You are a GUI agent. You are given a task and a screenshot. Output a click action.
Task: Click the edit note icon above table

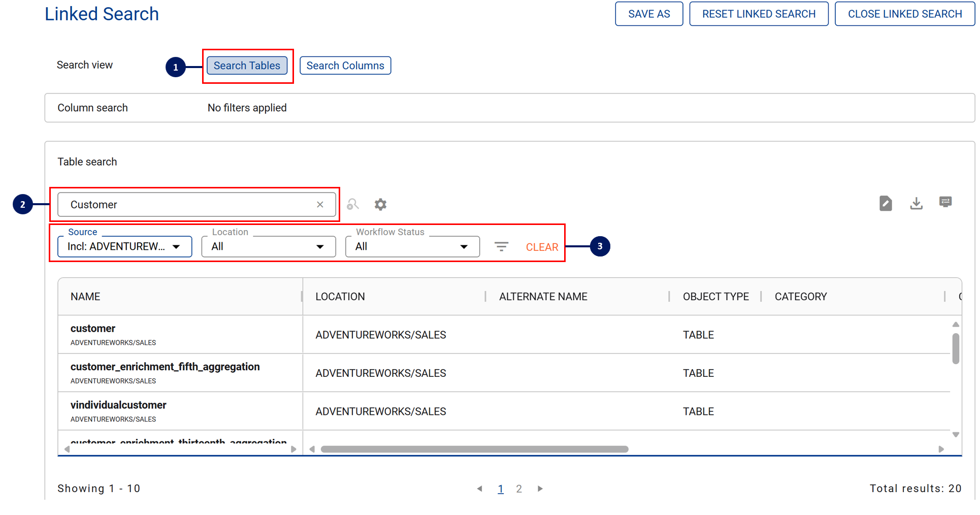coord(886,203)
